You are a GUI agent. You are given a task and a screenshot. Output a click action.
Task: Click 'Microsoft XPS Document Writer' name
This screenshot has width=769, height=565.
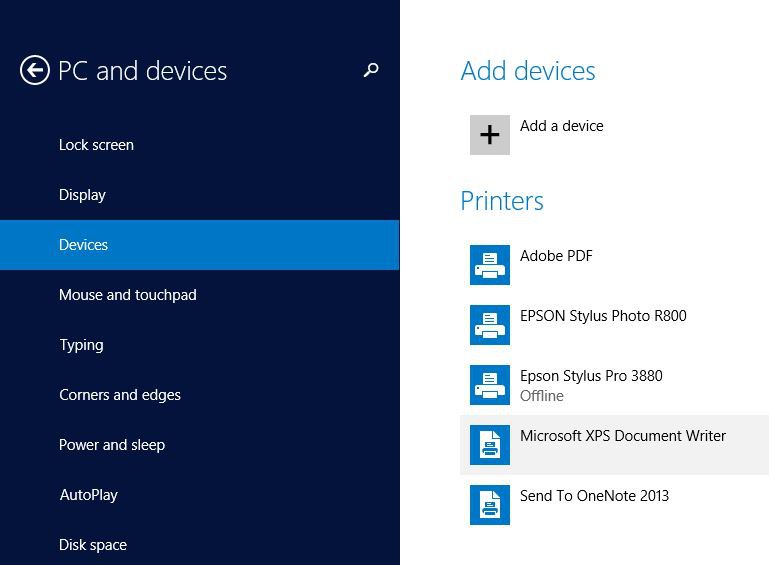point(623,436)
